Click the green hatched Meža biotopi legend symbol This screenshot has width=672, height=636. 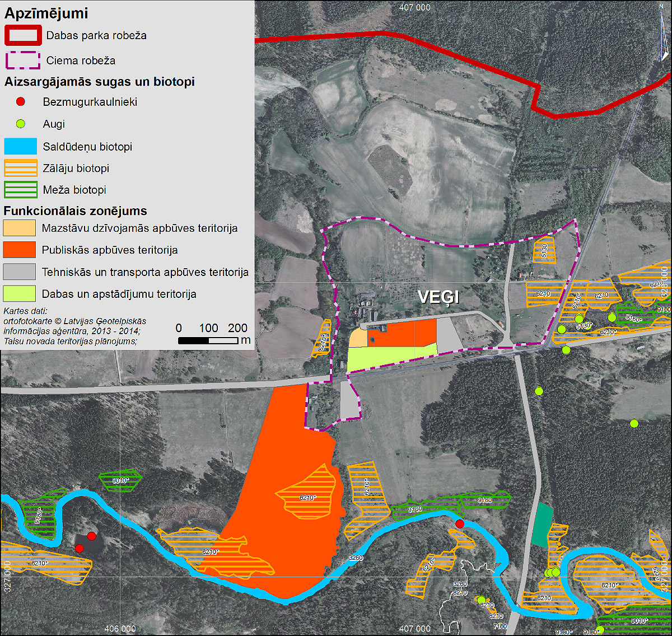21,190
